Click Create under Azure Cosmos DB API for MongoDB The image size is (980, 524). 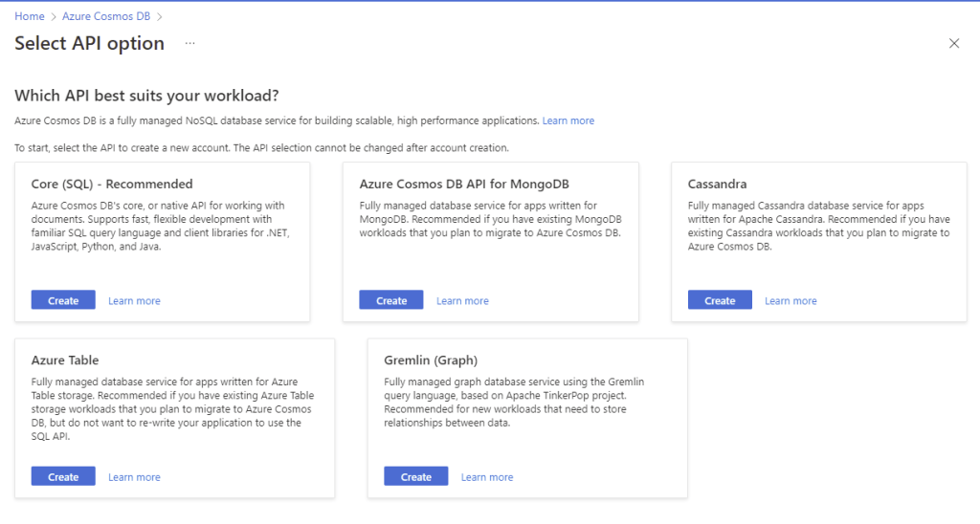pos(391,300)
